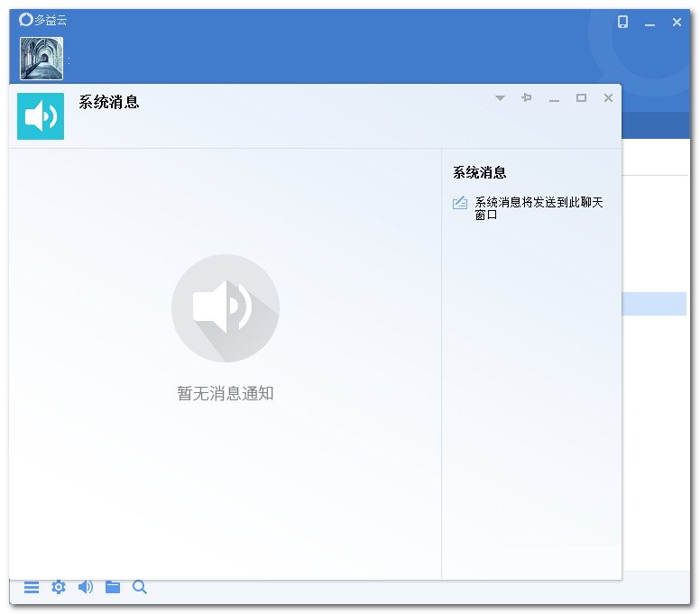Click the 系统消息 heading in right panel

[x=479, y=172]
